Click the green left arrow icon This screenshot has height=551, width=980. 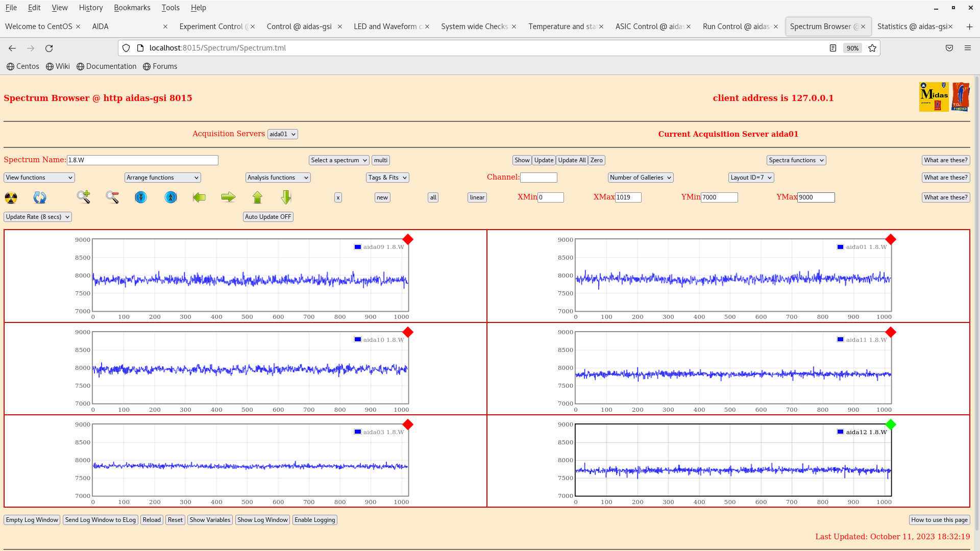coord(199,197)
